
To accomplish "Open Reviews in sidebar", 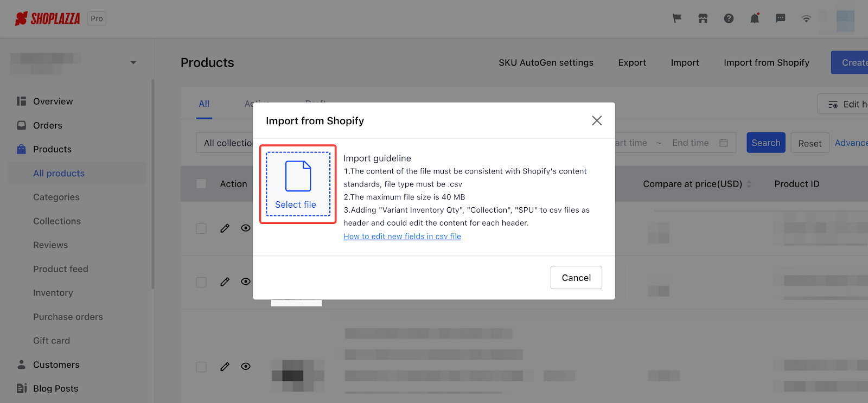I will coord(50,245).
